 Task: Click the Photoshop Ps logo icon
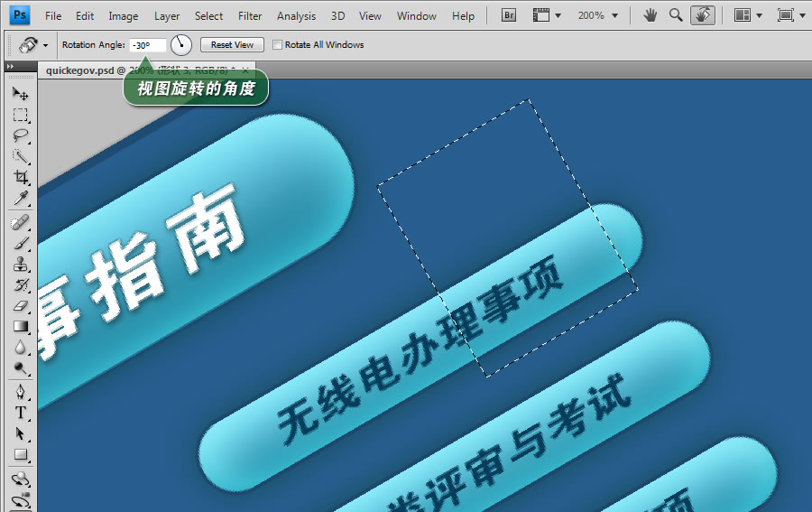(20, 15)
